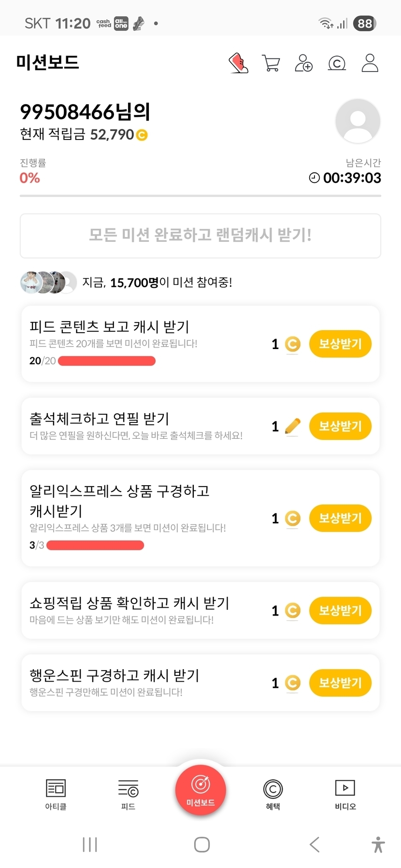
Task: Tap complete all missions random cash banner
Action: click(200, 236)
